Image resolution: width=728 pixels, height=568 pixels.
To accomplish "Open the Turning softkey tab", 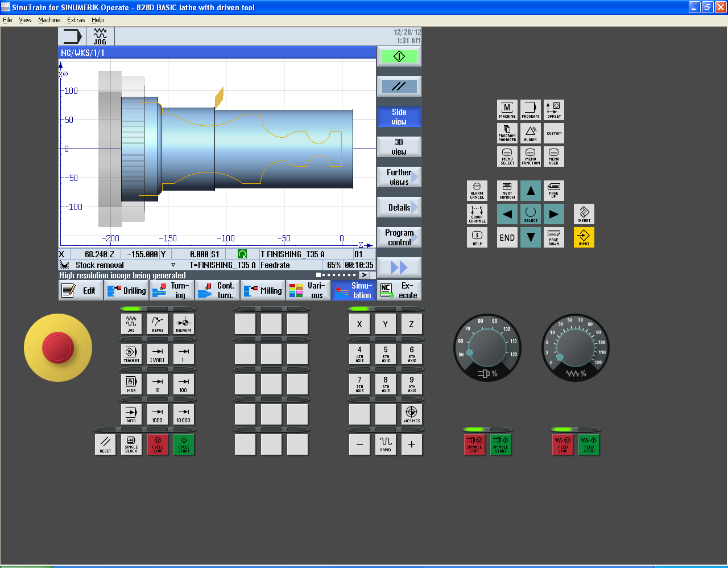I will (172, 290).
